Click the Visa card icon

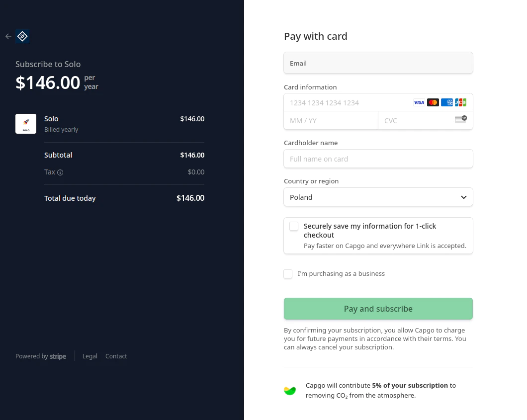click(419, 102)
